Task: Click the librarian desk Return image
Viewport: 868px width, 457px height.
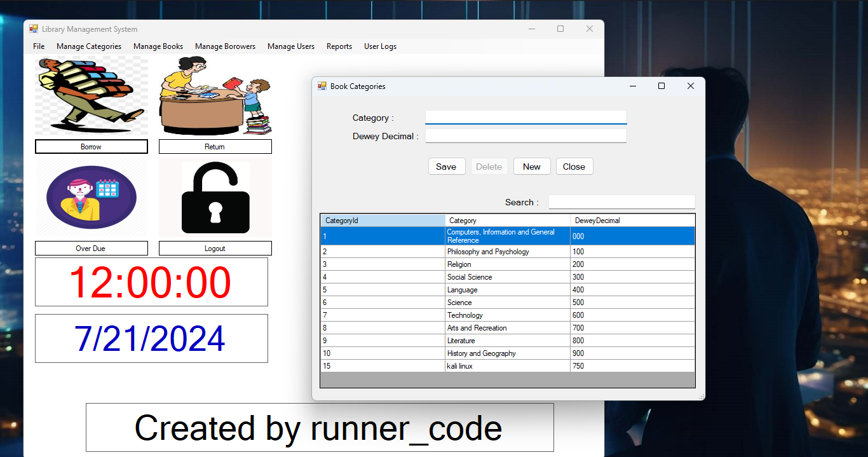Action: coord(215,95)
